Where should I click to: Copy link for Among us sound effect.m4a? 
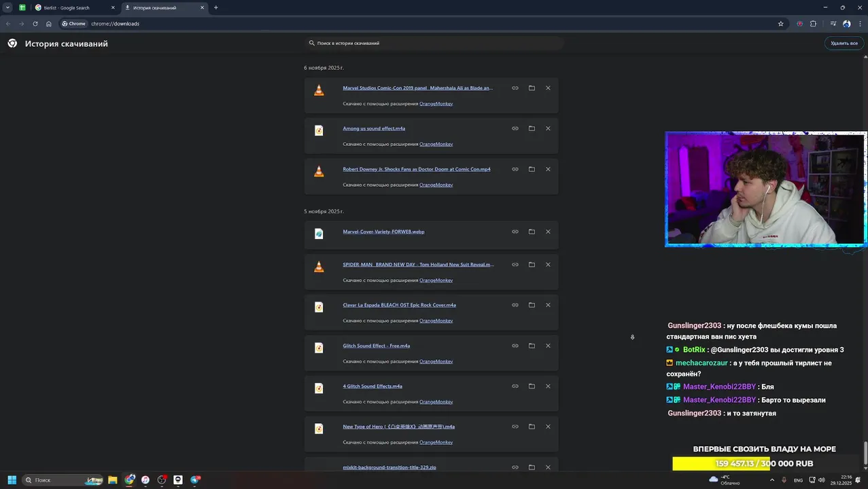coord(515,128)
